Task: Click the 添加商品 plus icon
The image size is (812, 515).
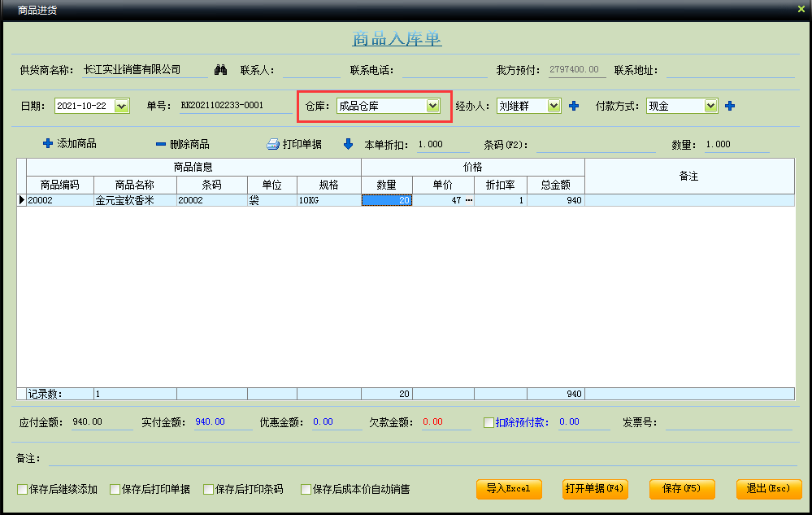Action: [x=48, y=143]
